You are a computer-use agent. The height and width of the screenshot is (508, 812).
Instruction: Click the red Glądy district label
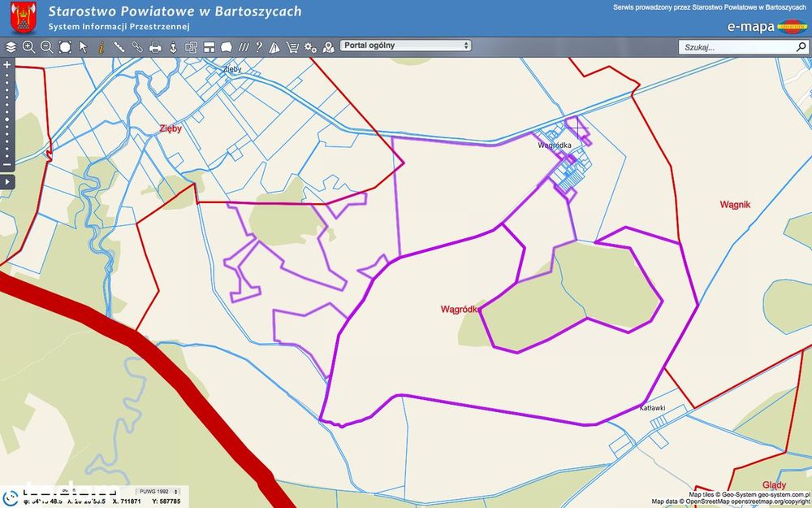(774, 485)
